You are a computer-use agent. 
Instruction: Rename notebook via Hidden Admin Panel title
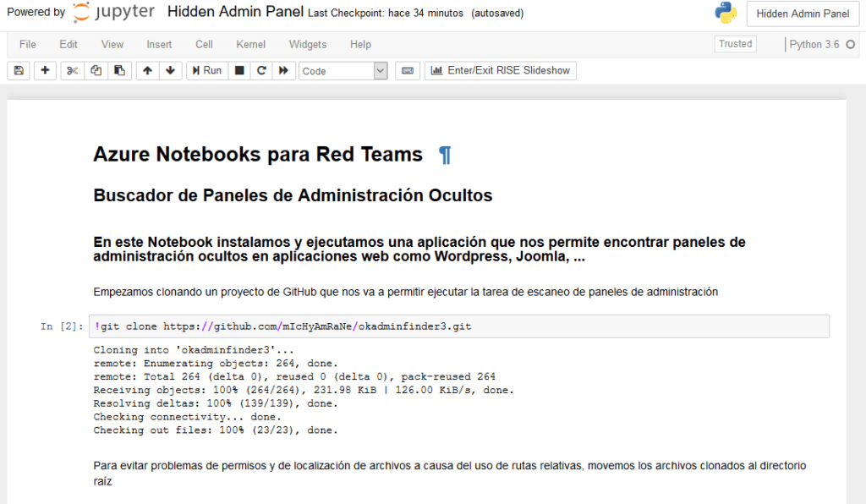(x=235, y=12)
